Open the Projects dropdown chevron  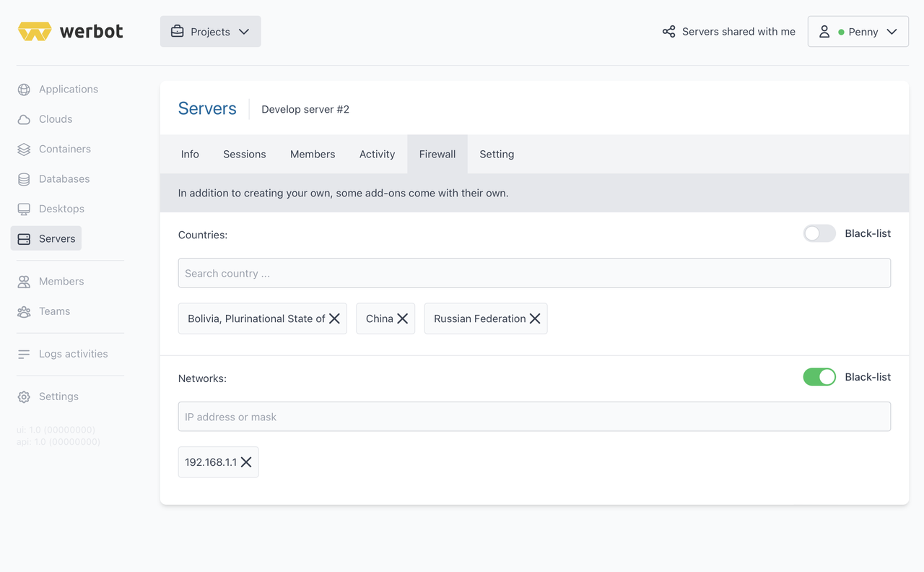coord(244,32)
